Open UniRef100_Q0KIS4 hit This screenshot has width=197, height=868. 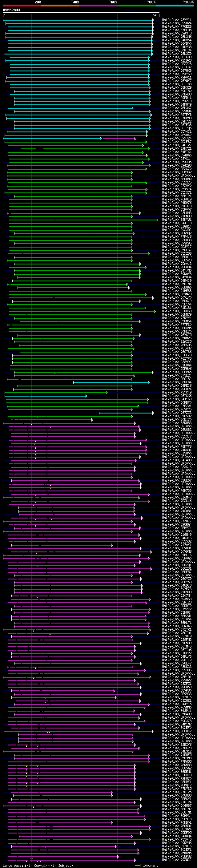177,50
